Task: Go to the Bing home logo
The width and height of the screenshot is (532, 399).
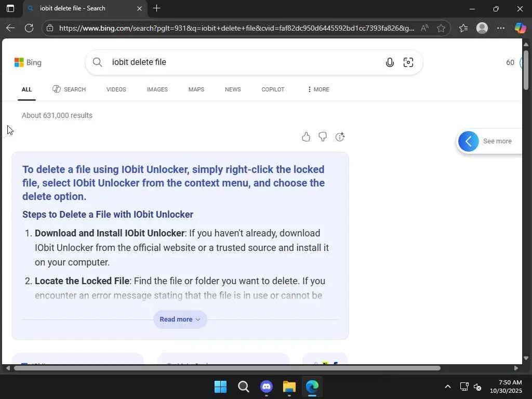Action: [28, 62]
